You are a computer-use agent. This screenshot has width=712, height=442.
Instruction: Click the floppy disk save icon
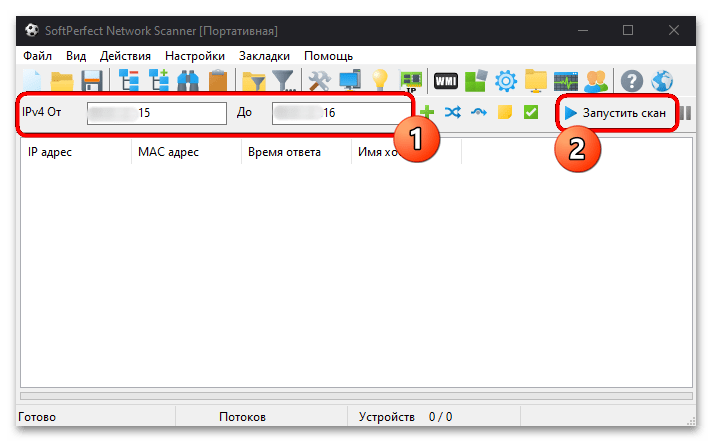click(x=92, y=81)
